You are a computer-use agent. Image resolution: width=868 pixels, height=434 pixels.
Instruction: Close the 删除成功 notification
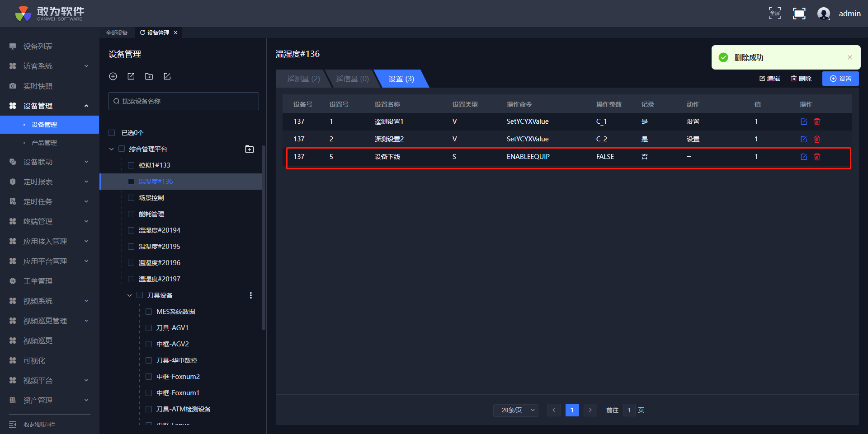850,57
